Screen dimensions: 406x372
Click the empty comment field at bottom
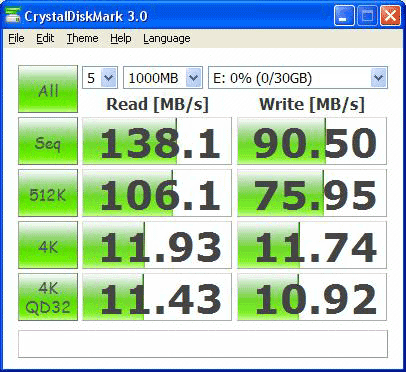(203, 344)
